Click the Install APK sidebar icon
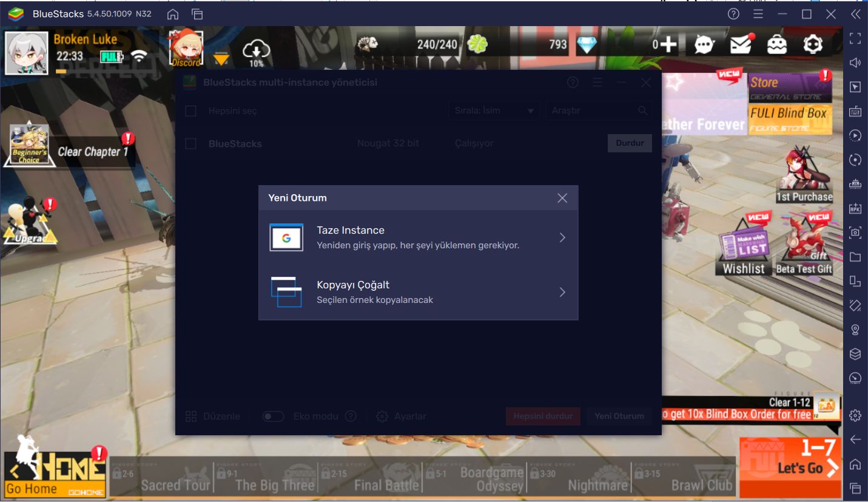This screenshot has height=502, width=868. tap(855, 208)
